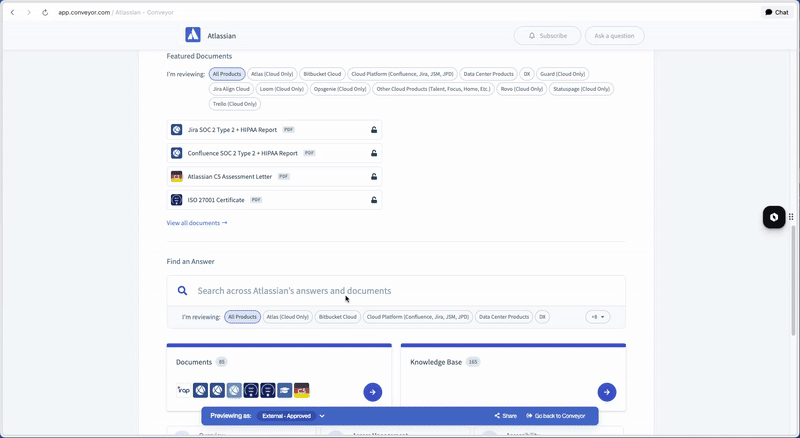Click lock icon on C5 Assessment Letter row

click(x=374, y=177)
